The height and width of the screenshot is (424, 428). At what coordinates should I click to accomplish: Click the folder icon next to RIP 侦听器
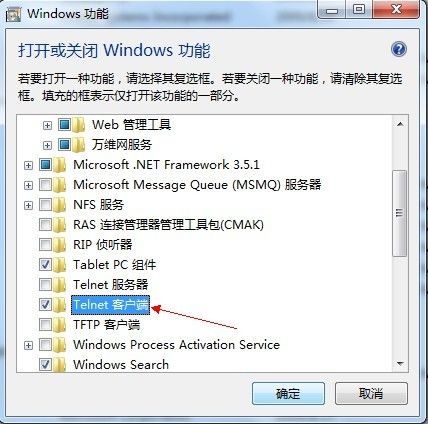59,245
